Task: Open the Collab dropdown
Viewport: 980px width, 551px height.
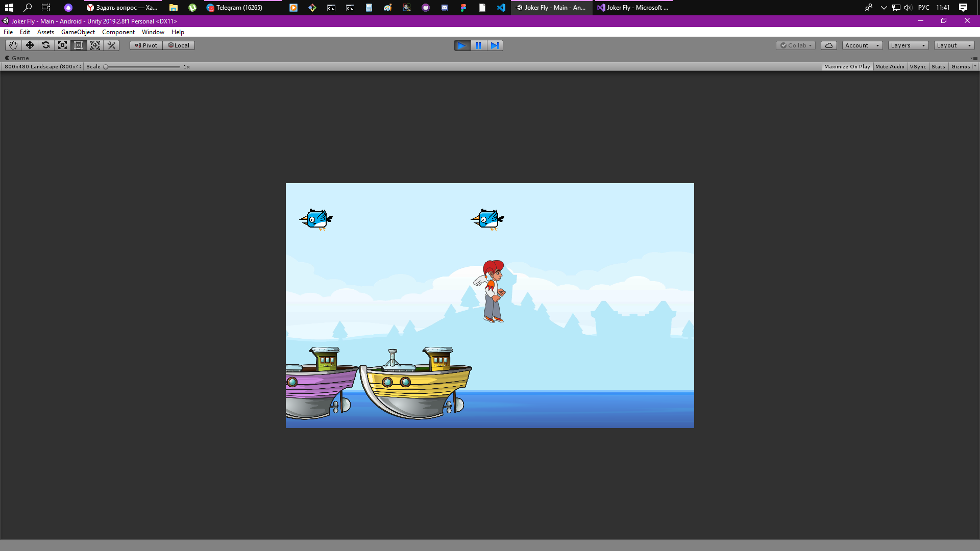Action: 796,45
